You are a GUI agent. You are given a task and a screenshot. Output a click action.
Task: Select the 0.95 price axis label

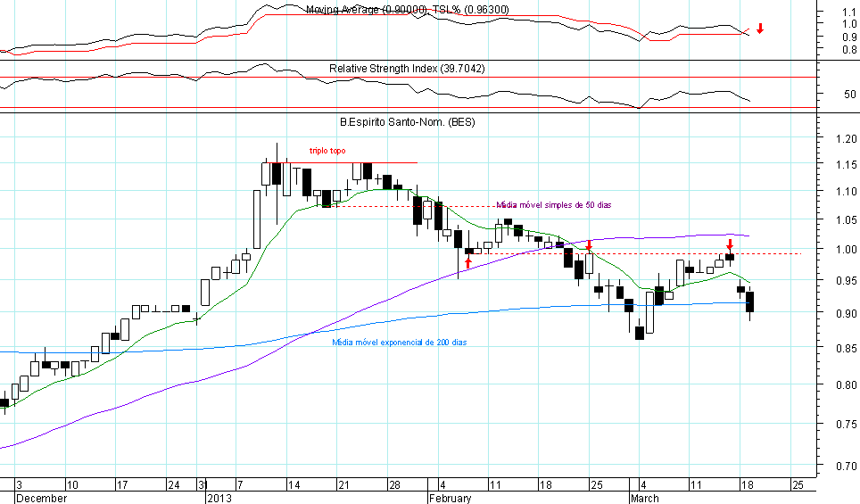coord(847,281)
